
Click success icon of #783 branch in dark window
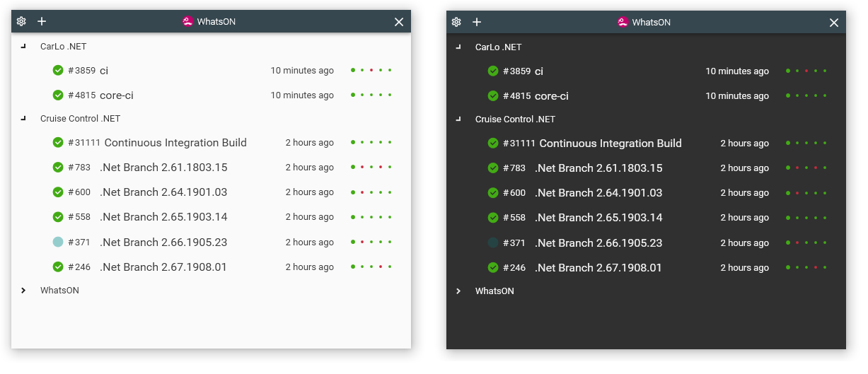pos(493,168)
